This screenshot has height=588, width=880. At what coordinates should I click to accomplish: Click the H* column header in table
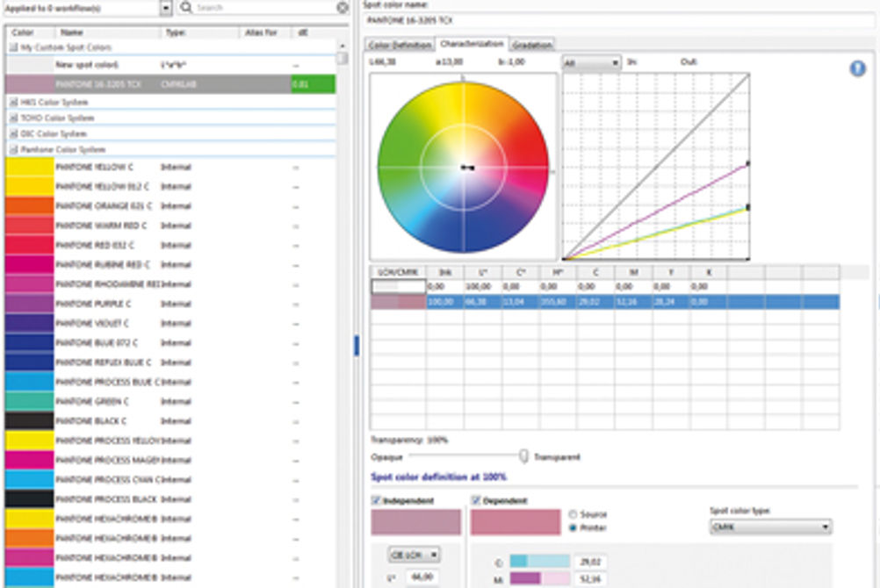click(x=558, y=272)
